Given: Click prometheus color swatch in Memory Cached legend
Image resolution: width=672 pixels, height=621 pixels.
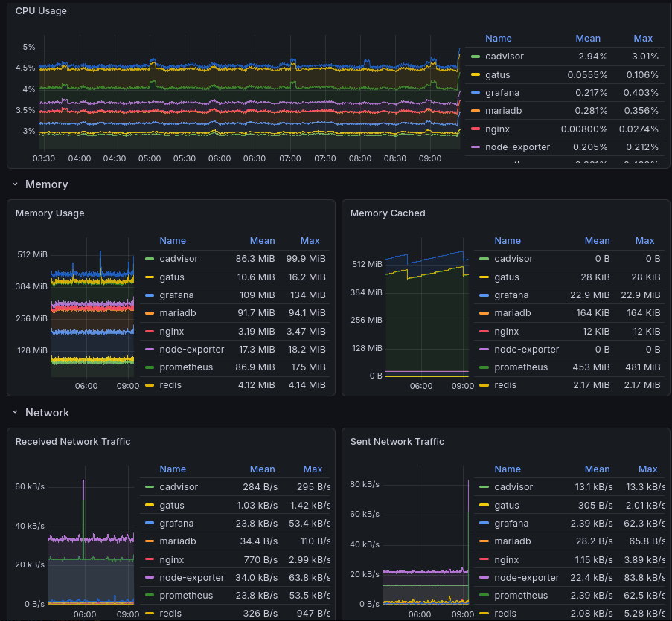Looking at the screenshot, I should [x=484, y=367].
